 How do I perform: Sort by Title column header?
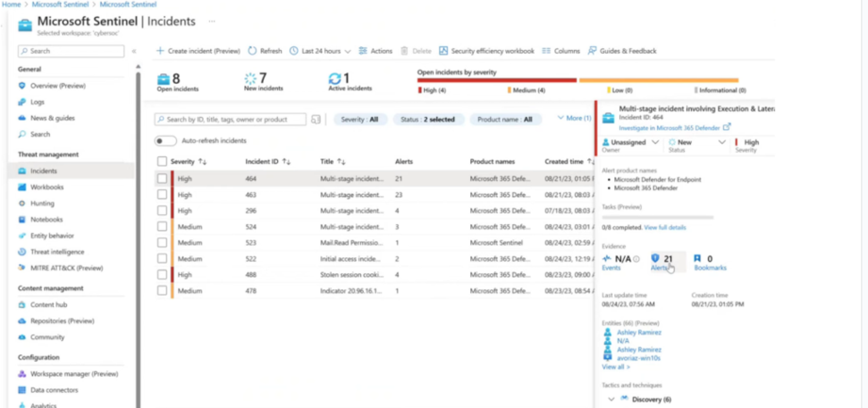(333, 161)
